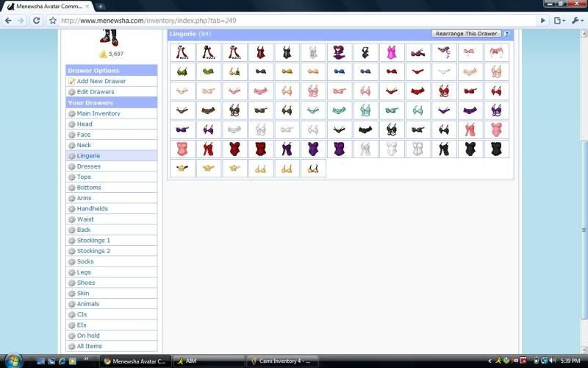
Task: Select the last gold bra item
Action: pyautogui.click(x=313, y=169)
